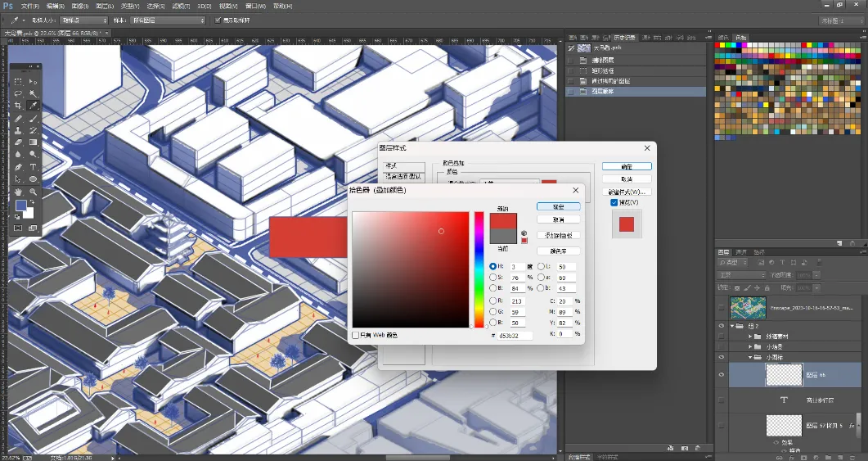Open the 3D(D) menu
868x461 pixels.
(205, 6)
